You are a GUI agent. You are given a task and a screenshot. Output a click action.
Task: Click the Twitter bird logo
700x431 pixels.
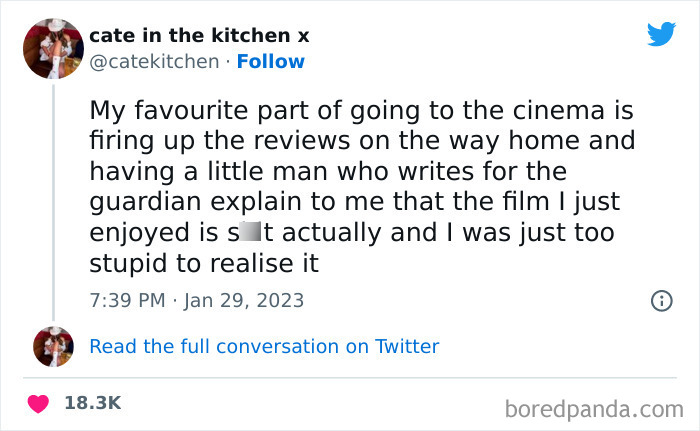[x=661, y=35]
